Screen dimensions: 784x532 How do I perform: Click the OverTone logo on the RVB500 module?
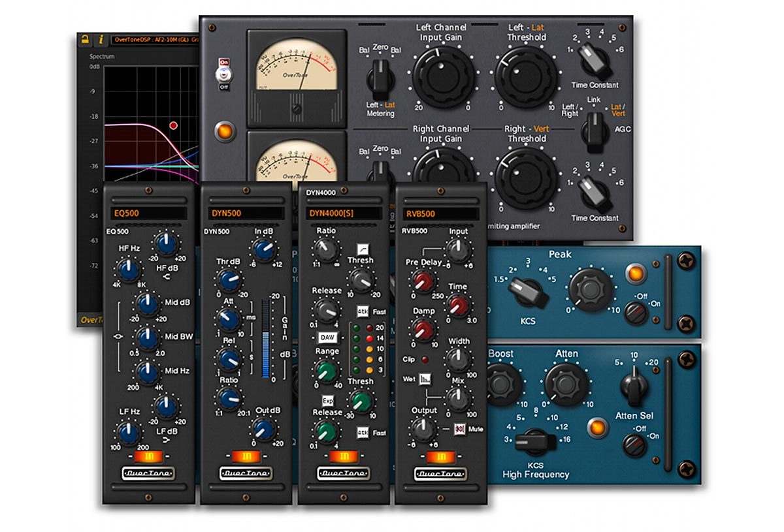440,473
